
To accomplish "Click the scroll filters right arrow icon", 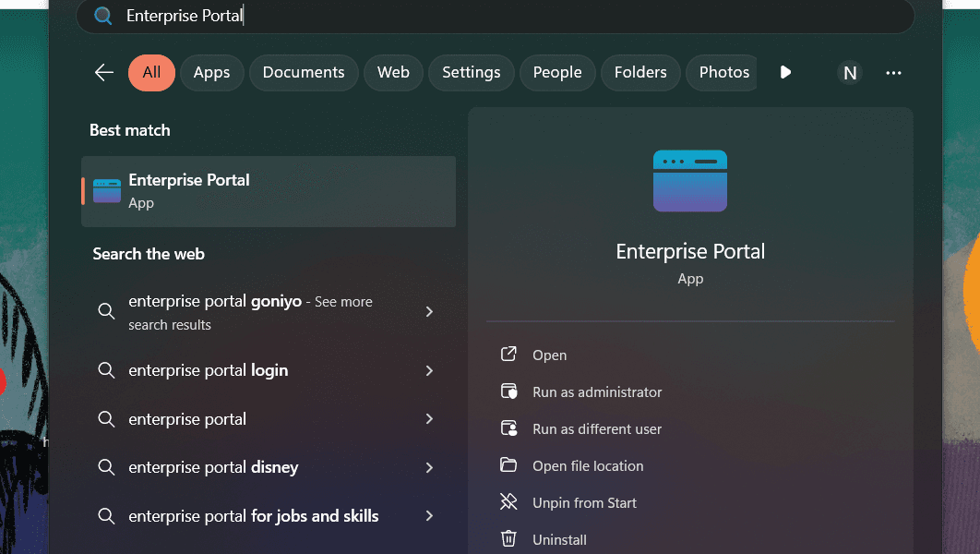I will (785, 73).
